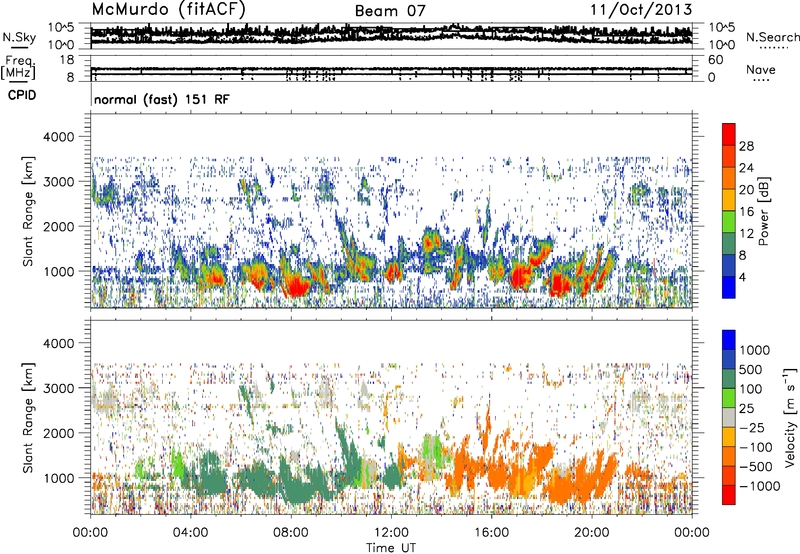Click the -1000 label on Velocity colorbar
This screenshot has height=554, width=800.
coord(759,486)
